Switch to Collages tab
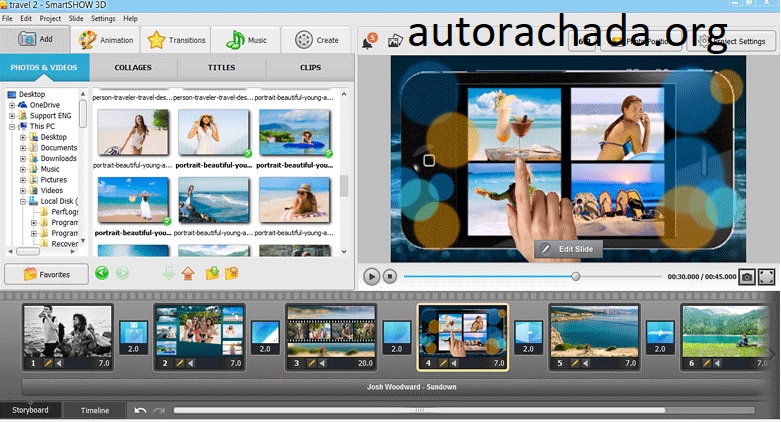Screen dimensions: 781x422 pos(133,67)
